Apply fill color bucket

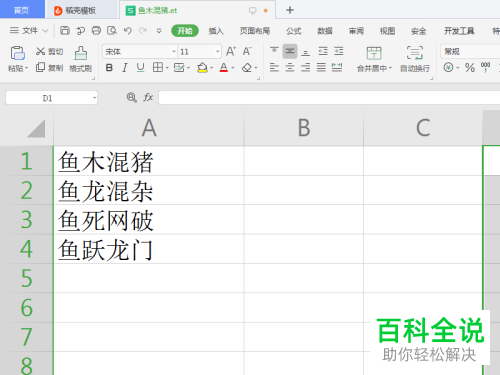tap(202, 68)
